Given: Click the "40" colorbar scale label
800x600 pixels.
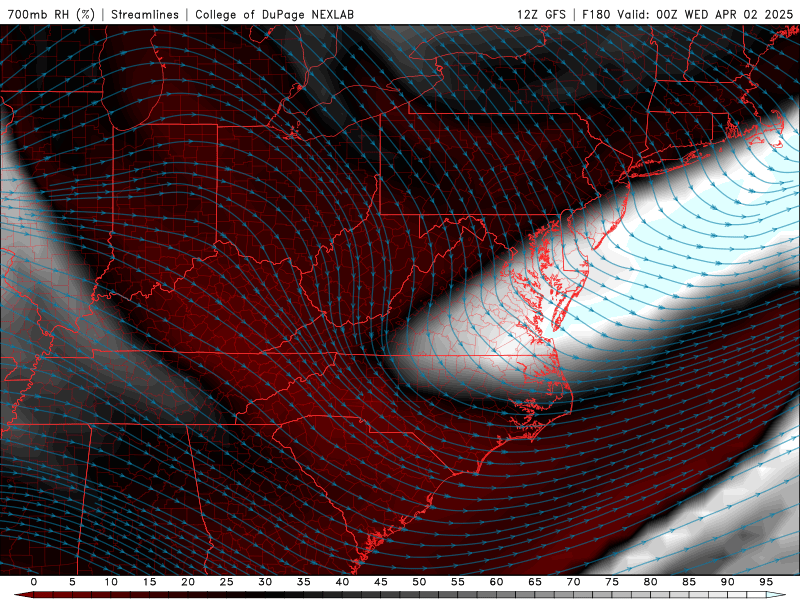Looking at the screenshot, I should 342,582.
